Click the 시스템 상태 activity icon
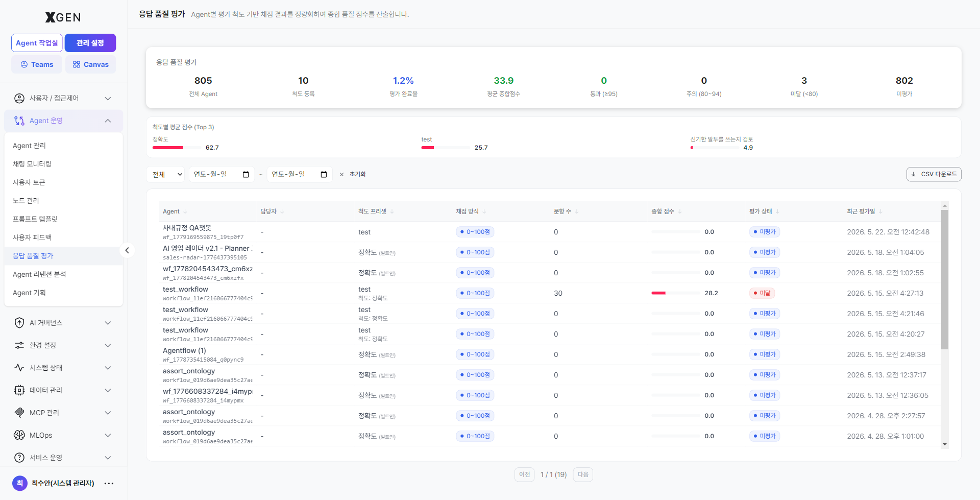The height and width of the screenshot is (500, 980). pyautogui.click(x=19, y=368)
